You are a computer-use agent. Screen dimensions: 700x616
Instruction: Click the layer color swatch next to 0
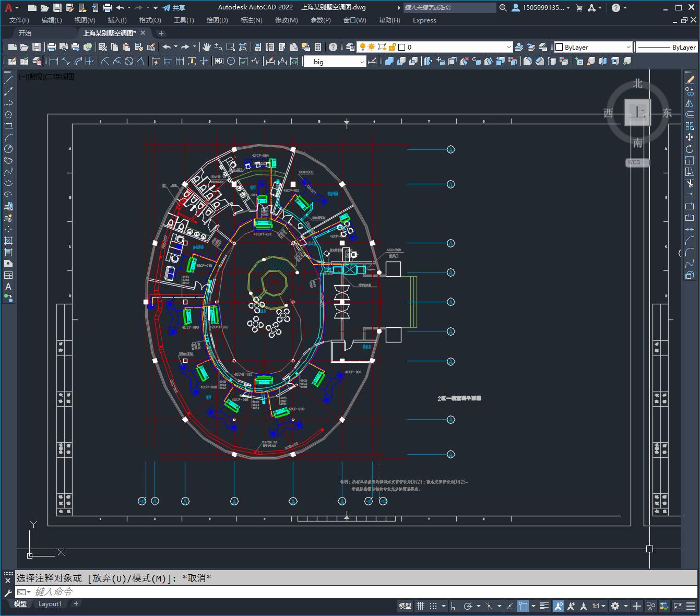[402, 47]
